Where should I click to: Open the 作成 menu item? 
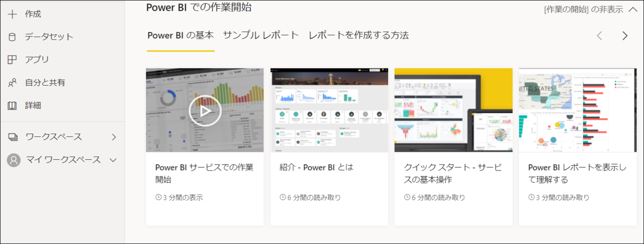click(33, 14)
